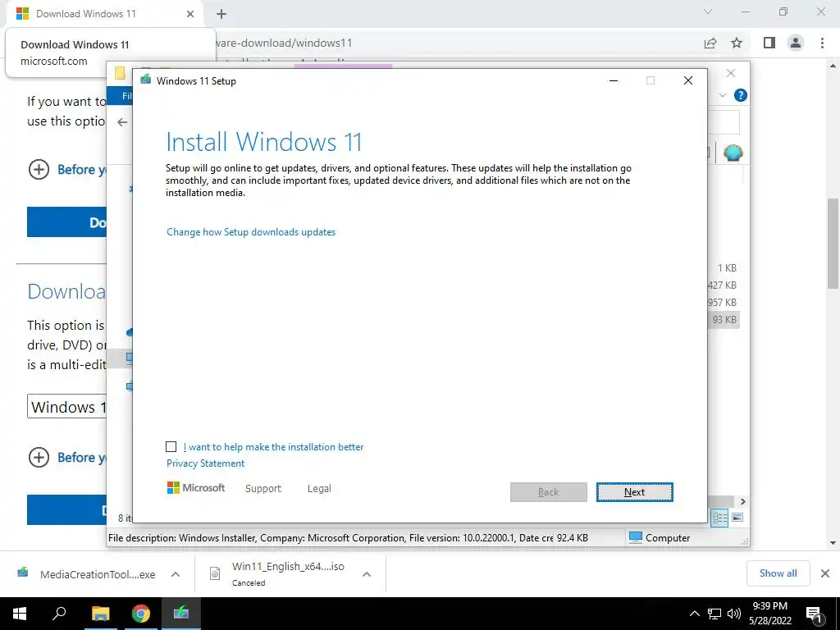Open File Explorer from taskbar
Screen dimensions: 840x630
(100, 614)
